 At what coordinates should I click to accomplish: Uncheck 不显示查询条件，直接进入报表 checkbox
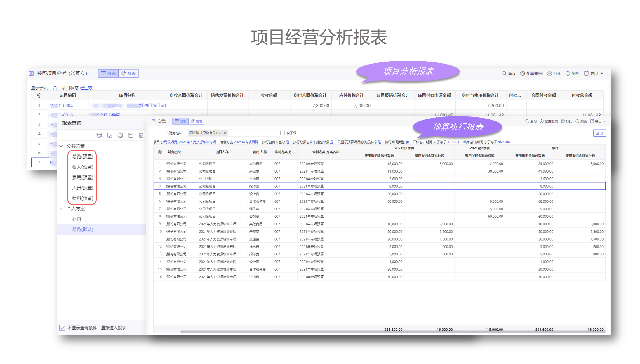pyautogui.click(x=62, y=328)
